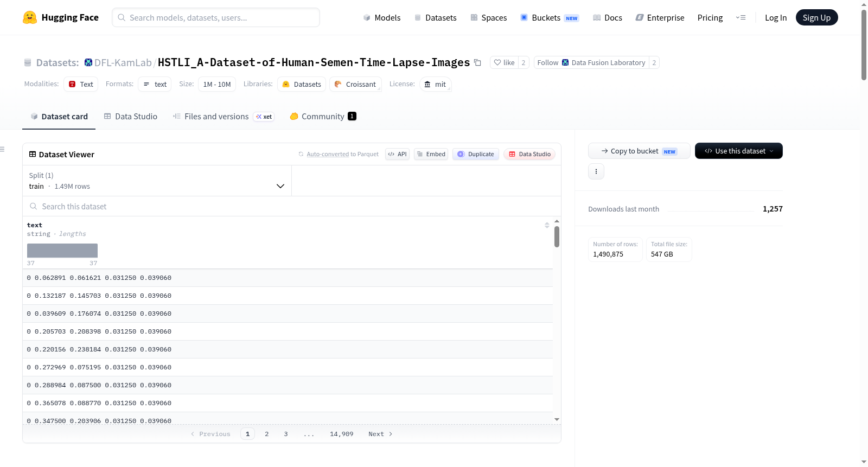868x467 pixels.
Task: Focus the Search this dataset field
Action: coord(292,206)
